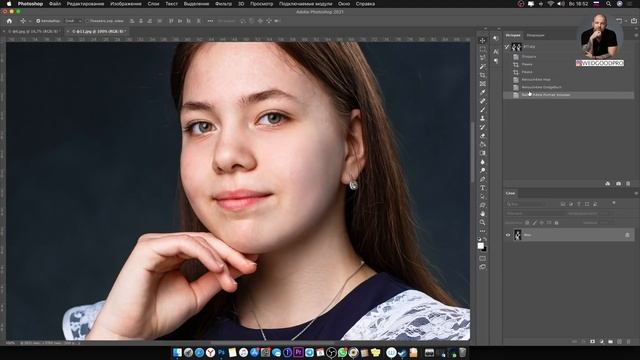The image size is (640, 360).
Task: Create new document from current history state
Action: pyautogui.click(x=607, y=184)
